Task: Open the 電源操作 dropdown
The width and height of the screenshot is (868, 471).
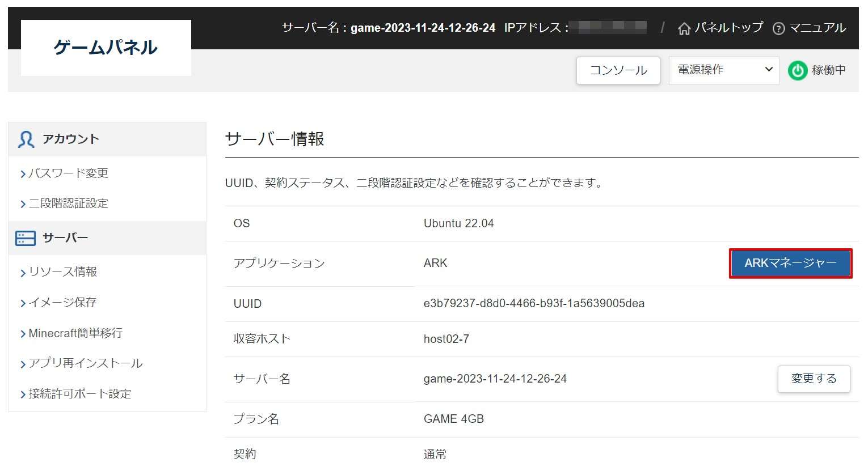Action: tap(724, 70)
